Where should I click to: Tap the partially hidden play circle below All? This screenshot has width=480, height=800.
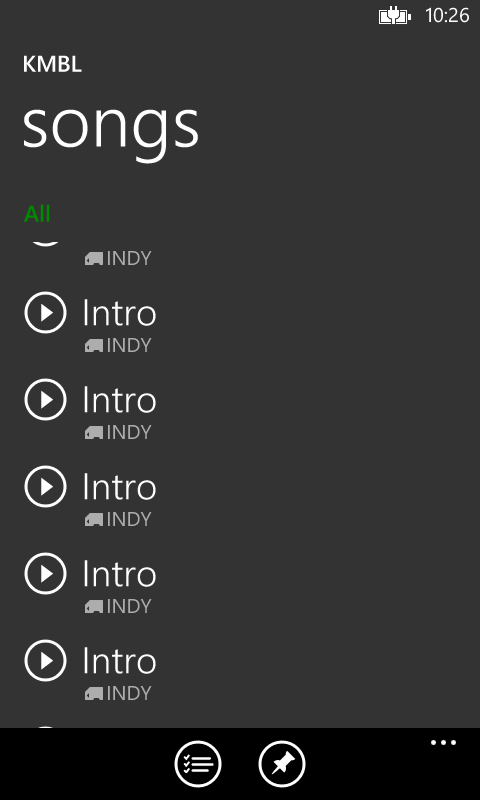(45, 243)
